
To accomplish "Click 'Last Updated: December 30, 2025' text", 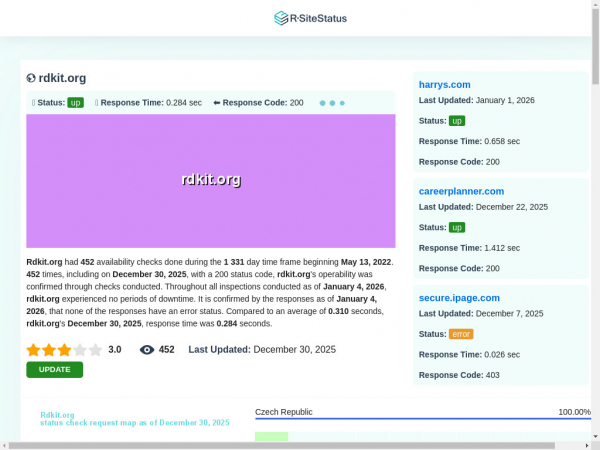I will coord(262,350).
